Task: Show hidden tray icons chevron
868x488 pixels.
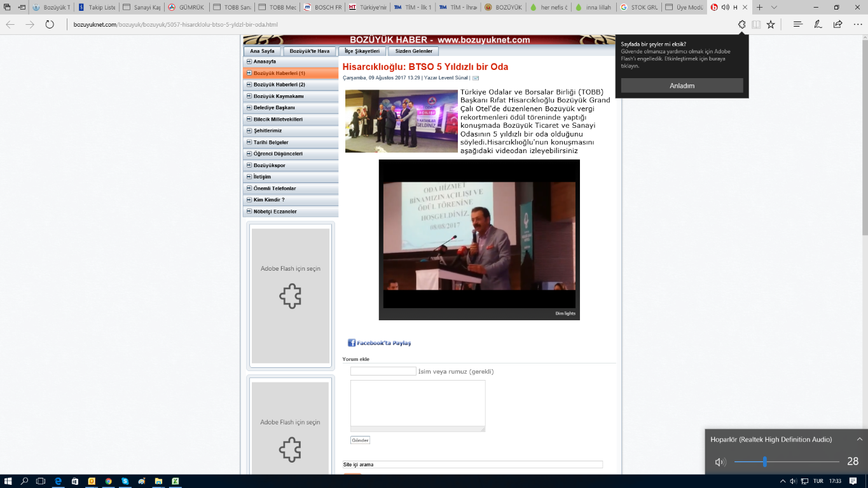Action: coord(782,481)
